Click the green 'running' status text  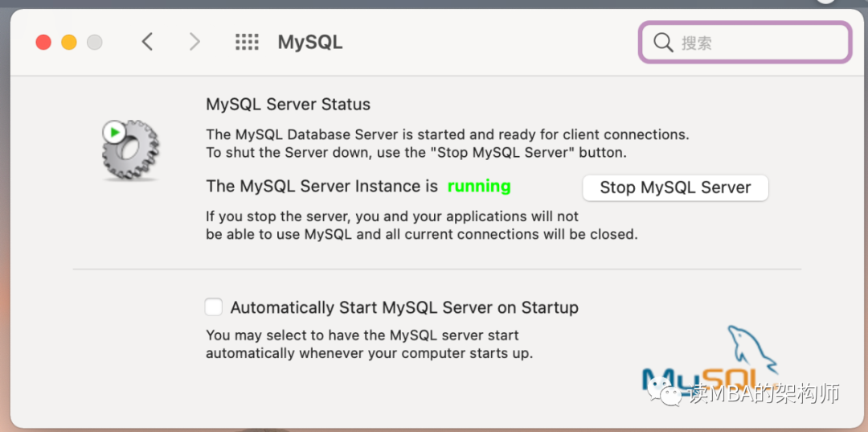pyautogui.click(x=479, y=187)
